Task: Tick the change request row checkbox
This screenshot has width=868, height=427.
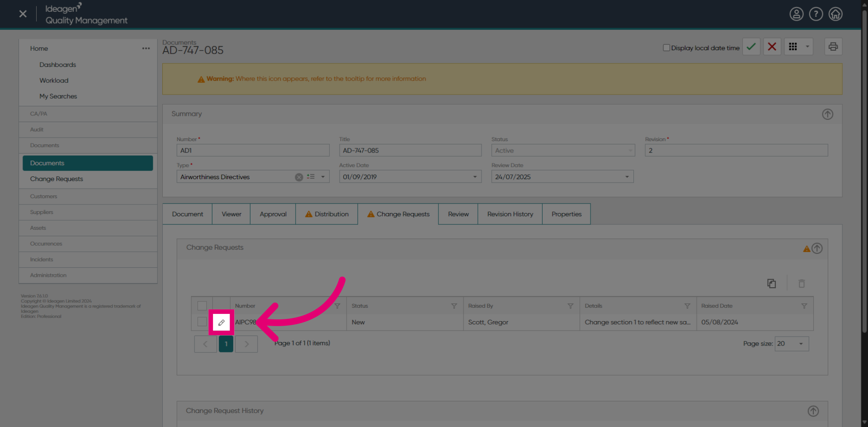Action: tap(202, 322)
